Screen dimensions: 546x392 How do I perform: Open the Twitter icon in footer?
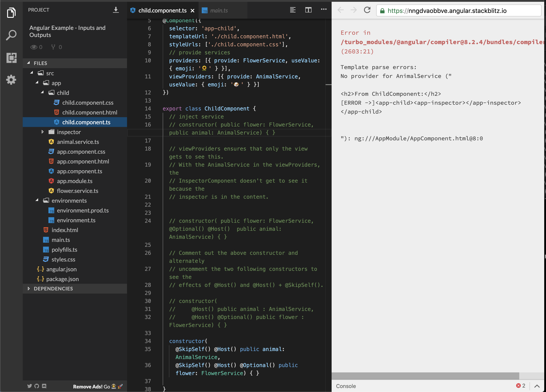(x=29, y=386)
